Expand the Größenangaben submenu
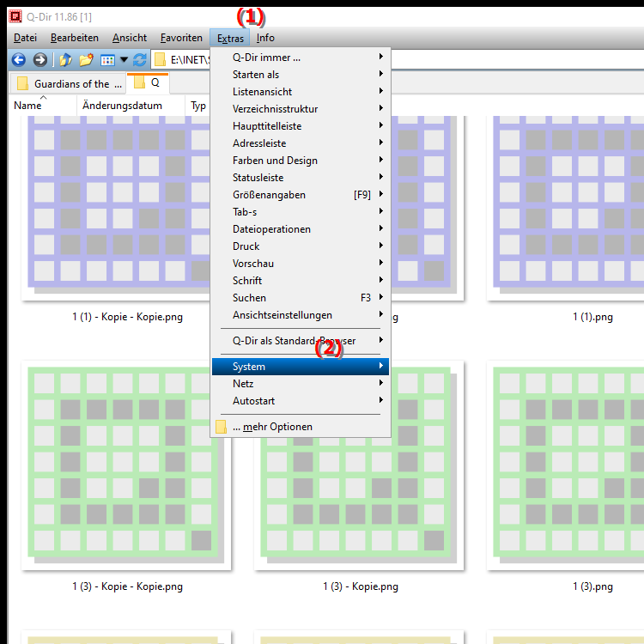 [301, 195]
